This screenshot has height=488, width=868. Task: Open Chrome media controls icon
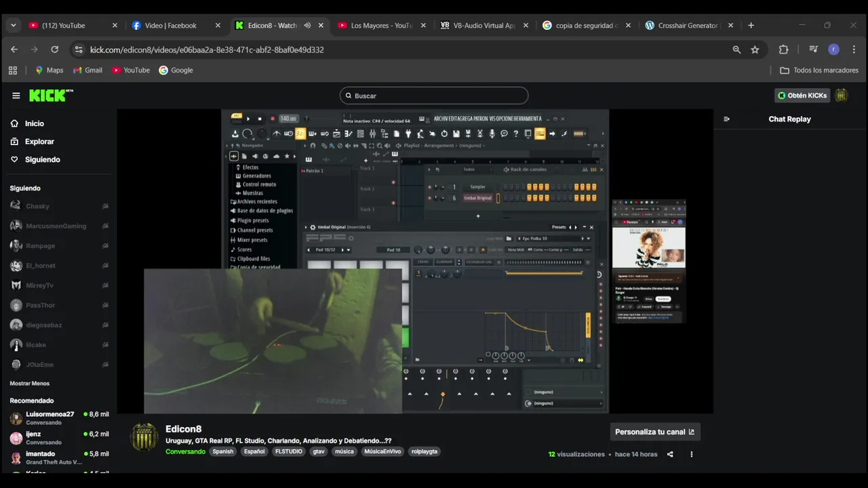813,49
